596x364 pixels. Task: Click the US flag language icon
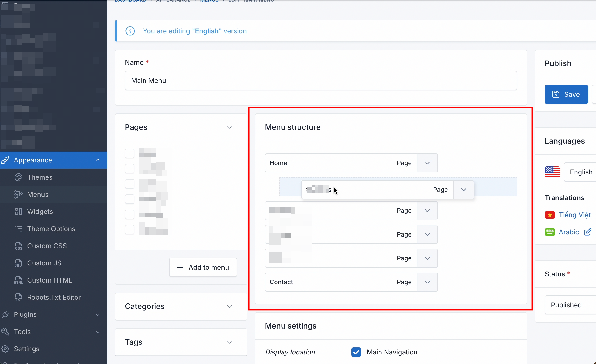552,172
